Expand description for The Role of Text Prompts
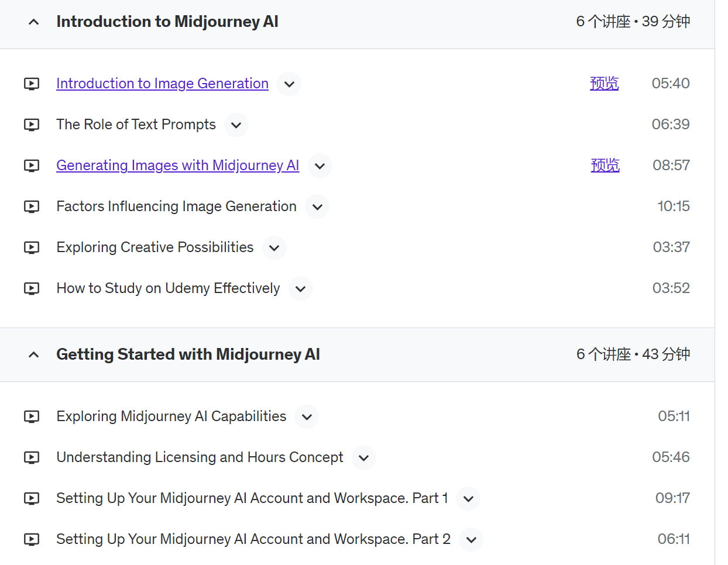This screenshot has width=728, height=565. pyautogui.click(x=236, y=125)
